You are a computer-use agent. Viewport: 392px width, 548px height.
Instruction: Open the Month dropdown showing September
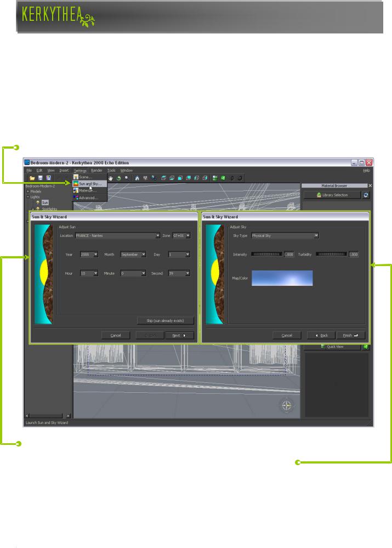133,255
